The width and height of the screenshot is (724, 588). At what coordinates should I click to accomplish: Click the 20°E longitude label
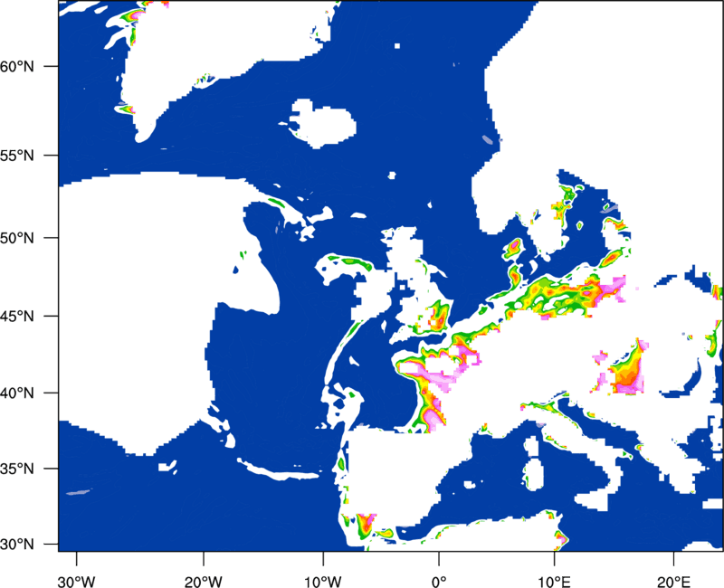[x=673, y=582]
